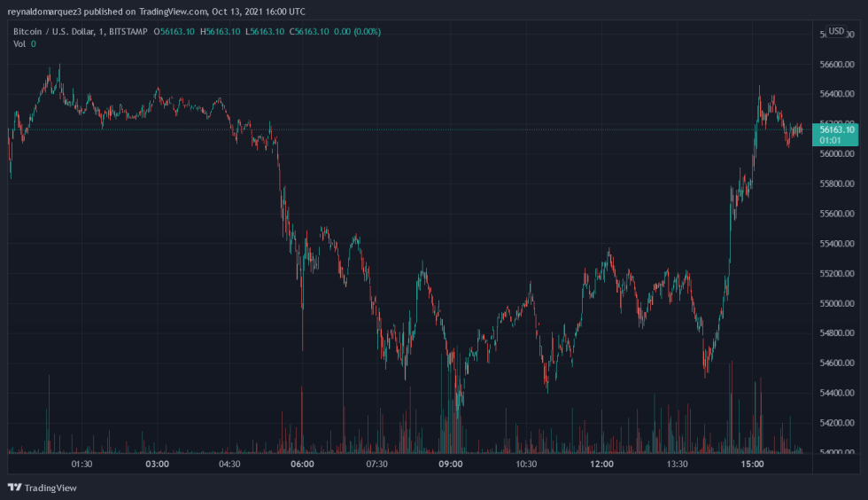Click the low value L56163.10
The image size is (868, 500).
pos(265,32)
